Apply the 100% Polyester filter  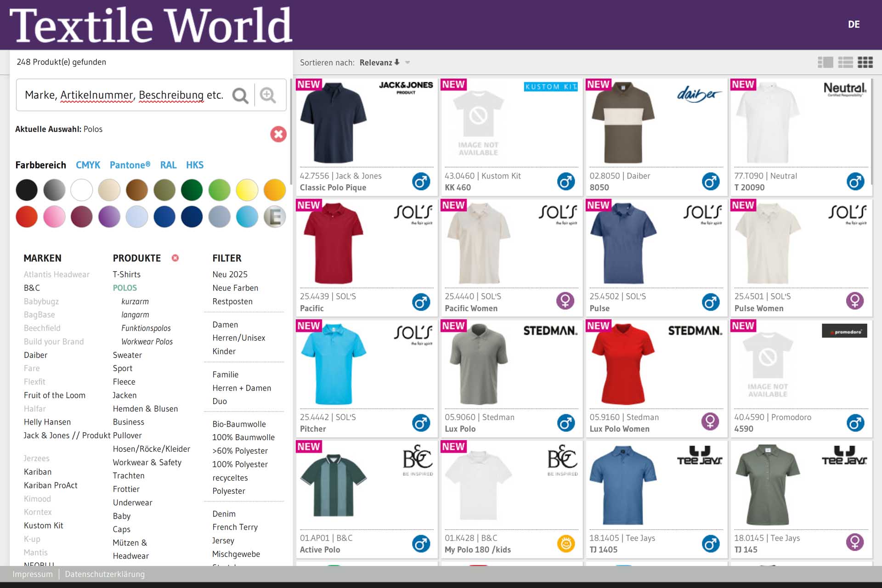240,464
